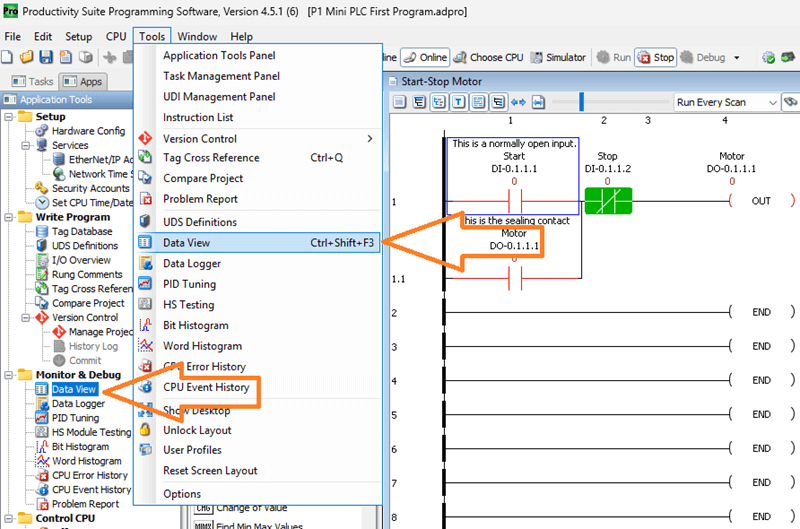800x529 pixels.
Task: Collapse the Write Program tree section
Action: (9, 217)
